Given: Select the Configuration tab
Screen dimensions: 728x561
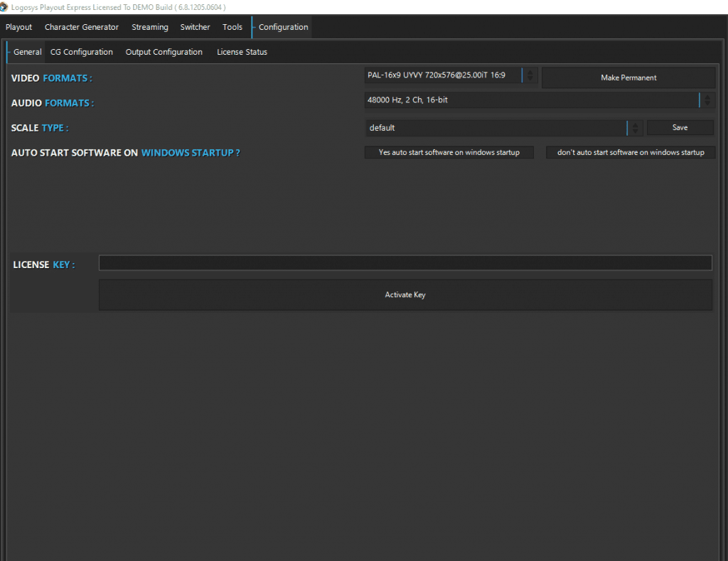Looking at the screenshot, I should point(283,28).
